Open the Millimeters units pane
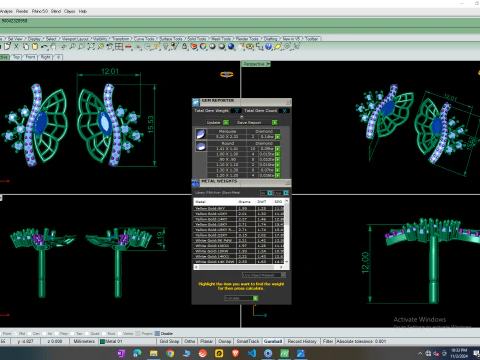The height and width of the screenshot is (360, 480). 84,341
